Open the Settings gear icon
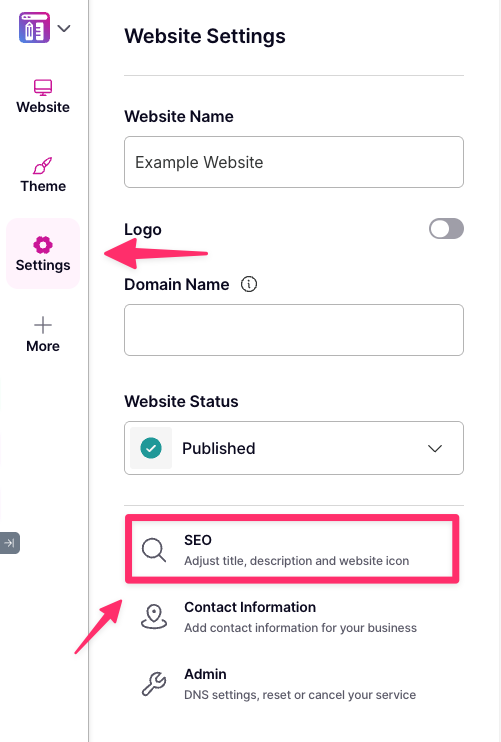This screenshot has height=742, width=501. [x=43, y=245]
